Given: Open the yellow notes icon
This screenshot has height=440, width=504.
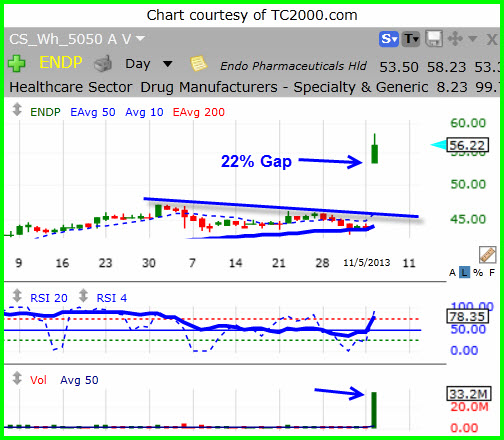Looking at the screenshot, I should pyautogui.click(x=199, y=63).
